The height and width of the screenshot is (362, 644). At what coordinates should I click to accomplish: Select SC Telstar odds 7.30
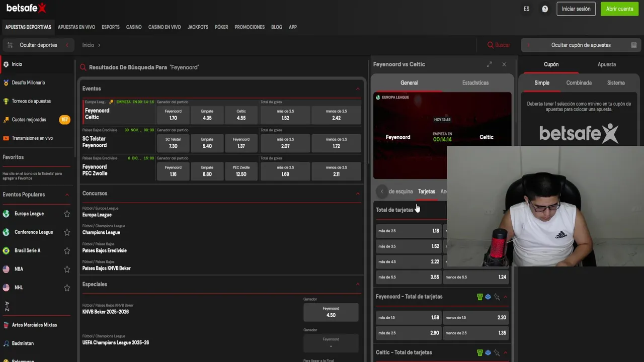tap(173, 143)
